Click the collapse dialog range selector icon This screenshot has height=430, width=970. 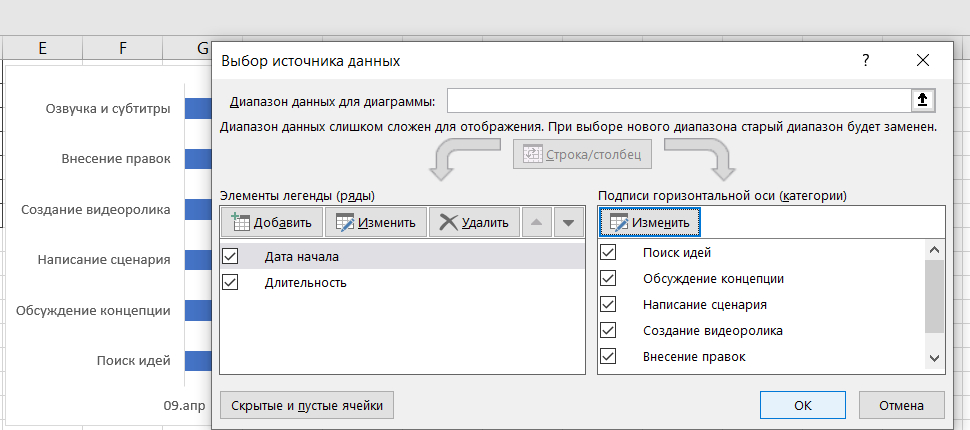(x=922, y=100)
